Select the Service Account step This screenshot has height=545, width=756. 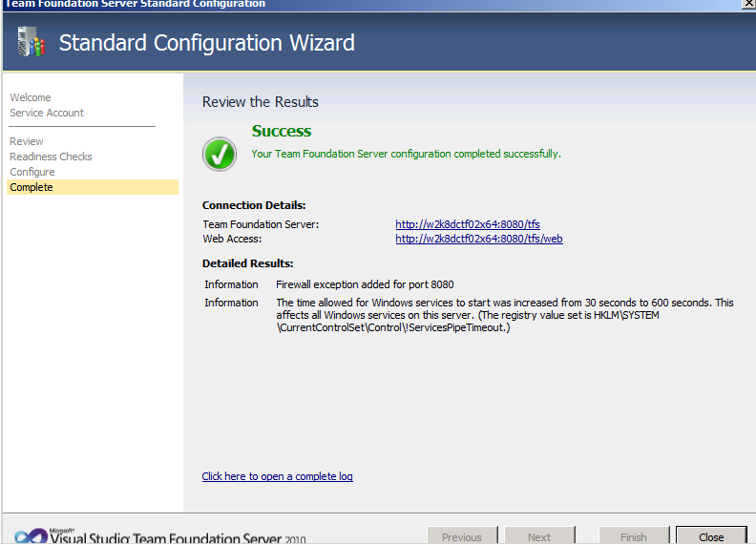pyautogui.click(x=47, y=113)
